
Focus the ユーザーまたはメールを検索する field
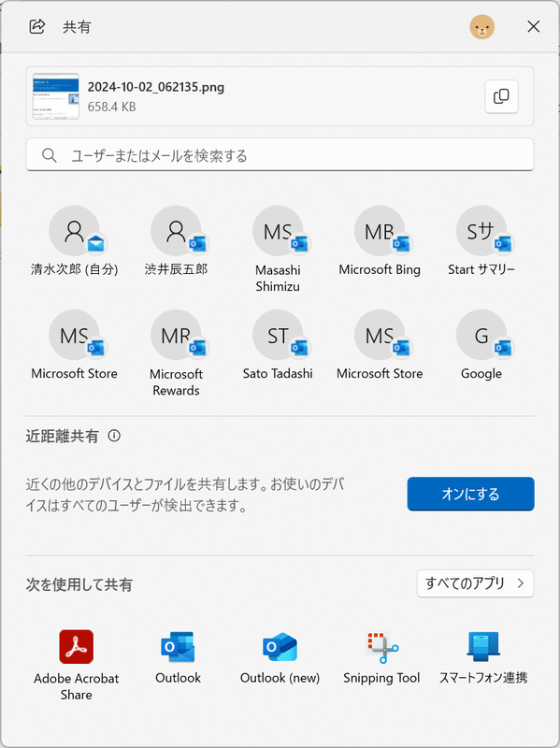point(280,154)
